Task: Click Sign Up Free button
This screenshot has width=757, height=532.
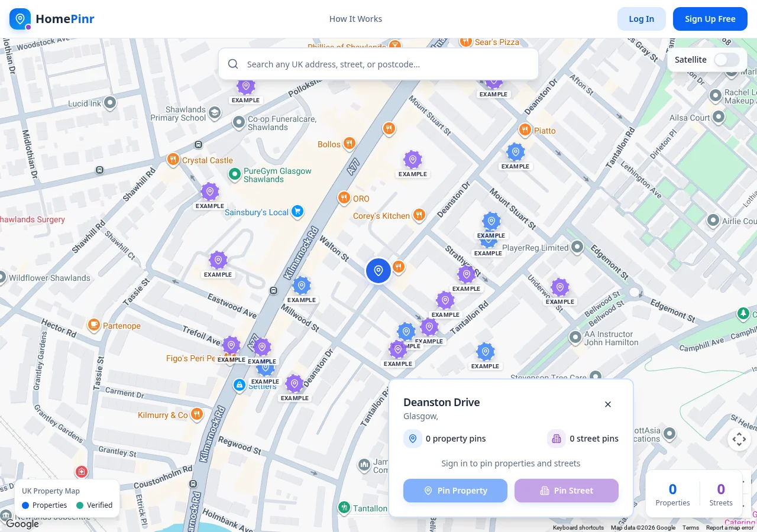Action: [x=710, y=19]
